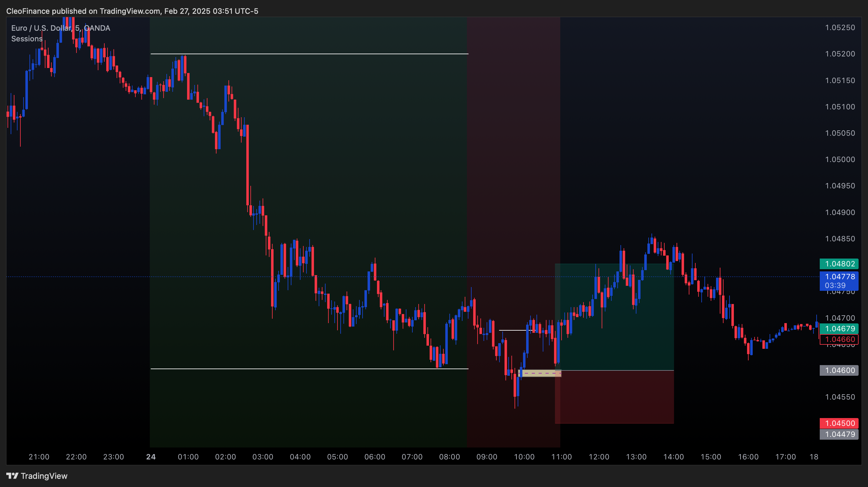Screen dimensions: 868x487
Task: Click the 1.05100 price axis value
Action: click(840, 107)
